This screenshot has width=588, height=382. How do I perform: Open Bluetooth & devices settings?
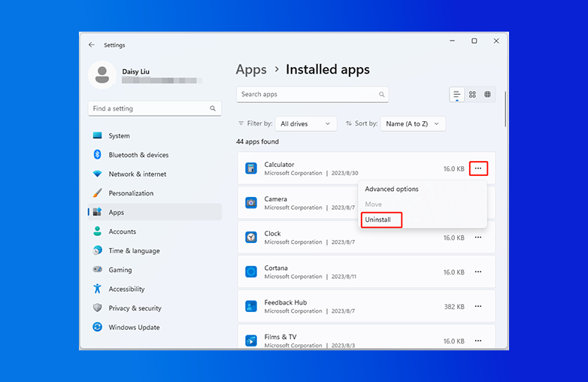click(x=154, y=155)
